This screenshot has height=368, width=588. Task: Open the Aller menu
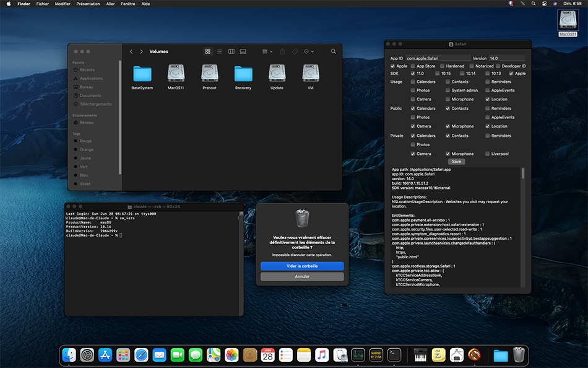pos(110,4)
